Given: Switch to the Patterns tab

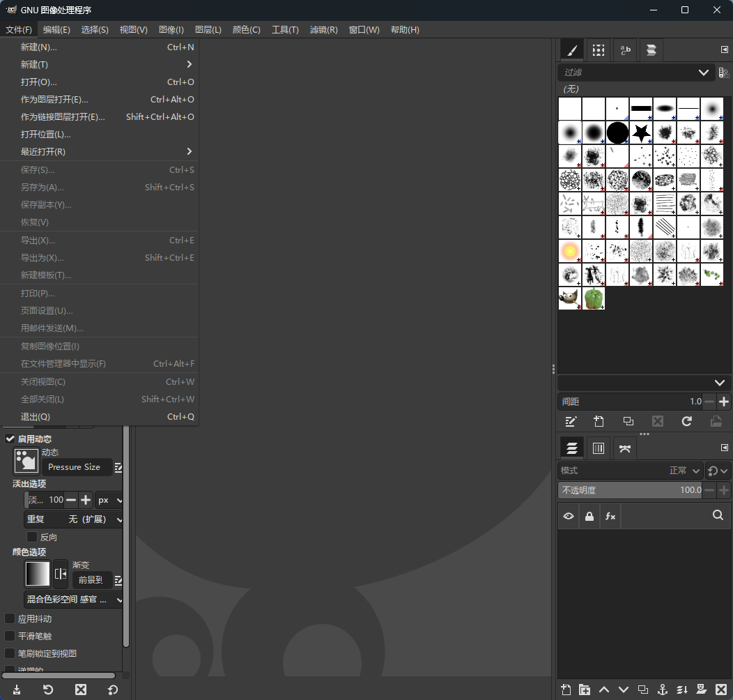Looking at the screenshot, I should [x=599, y=50].
